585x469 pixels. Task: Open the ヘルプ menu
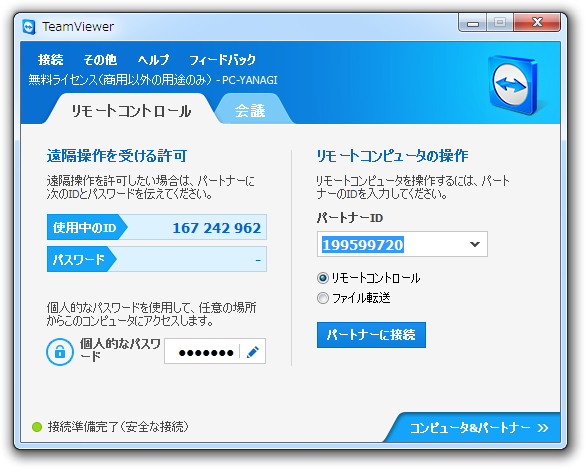[153, 60]
